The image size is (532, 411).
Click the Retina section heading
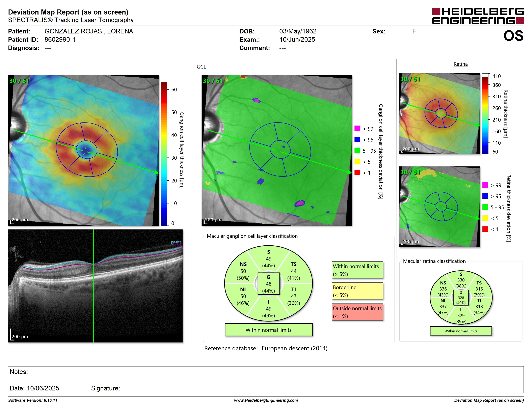point(460,64)
